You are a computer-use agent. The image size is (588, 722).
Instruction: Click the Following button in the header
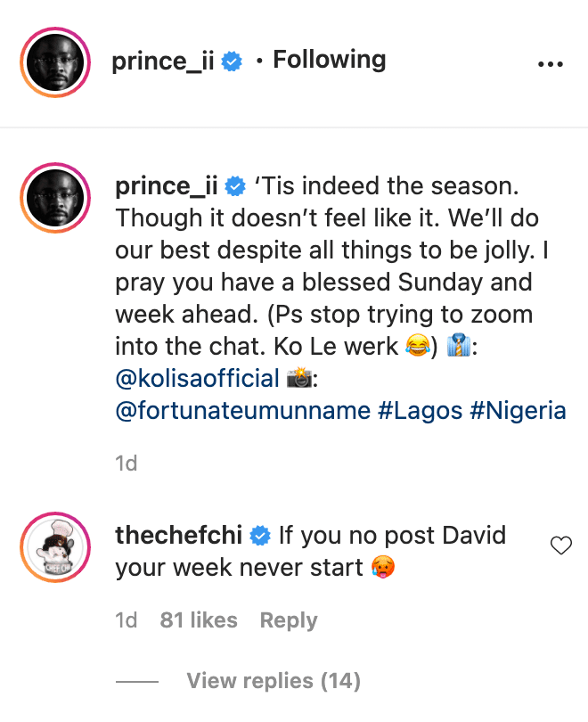point(329,61)
